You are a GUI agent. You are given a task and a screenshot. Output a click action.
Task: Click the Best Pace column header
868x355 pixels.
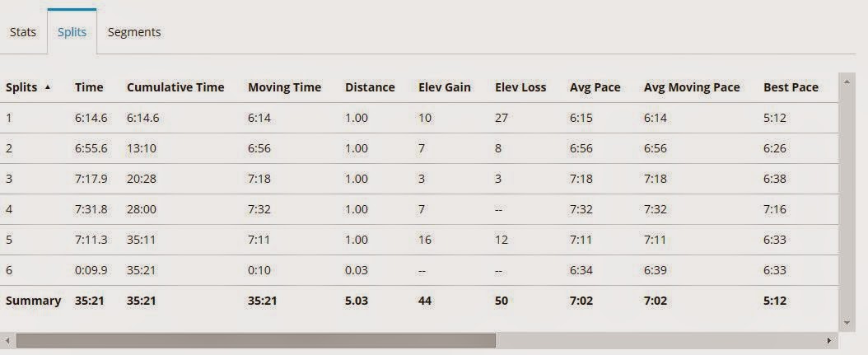pos(791,87)
